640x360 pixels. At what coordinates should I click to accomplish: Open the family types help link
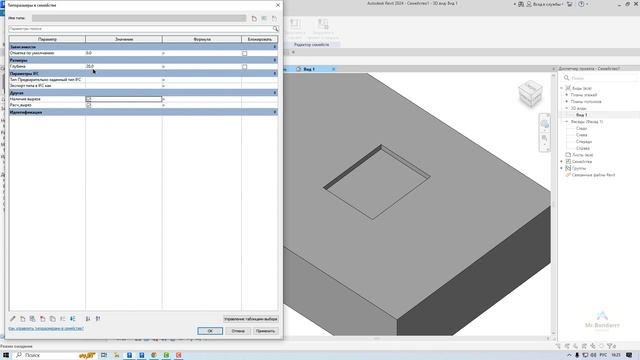tap(46, 328)
